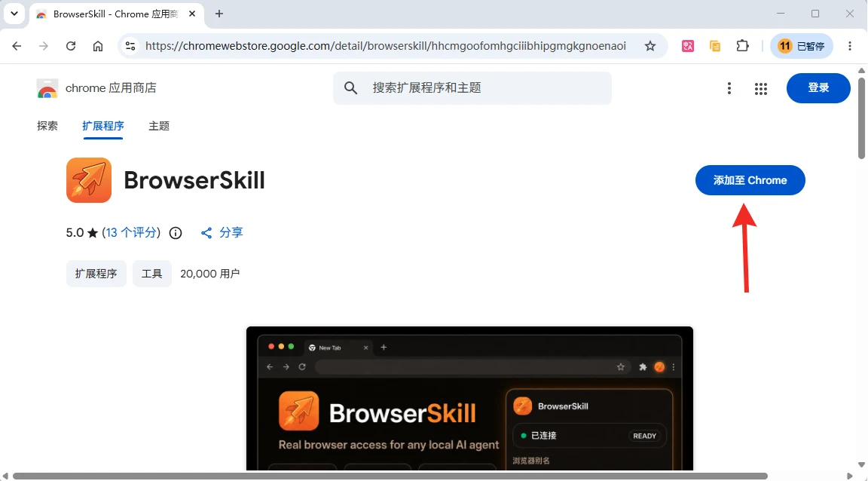This screenshot has height=481, width=868.
Task: Click the horizontal scrollbar thumb
Action: tap(390, 476)
